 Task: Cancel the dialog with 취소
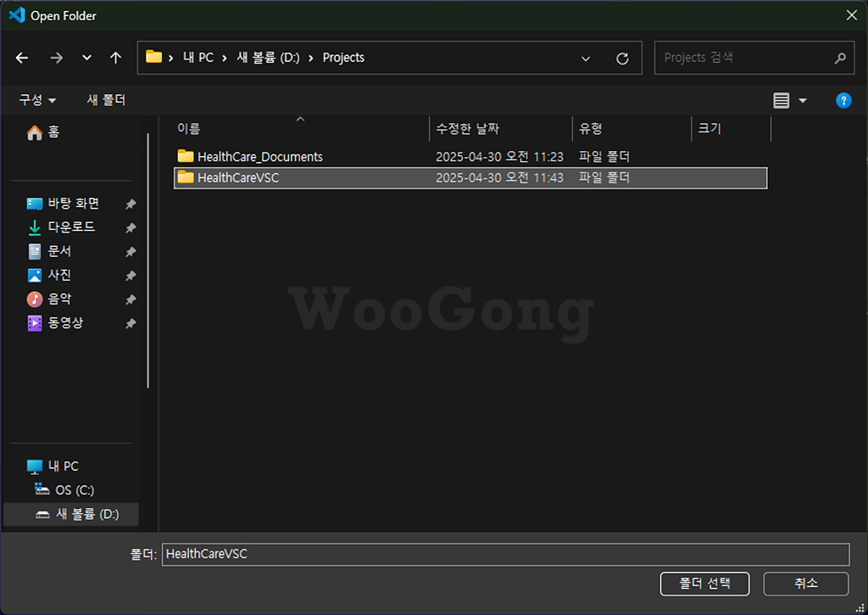coord(806,584)
